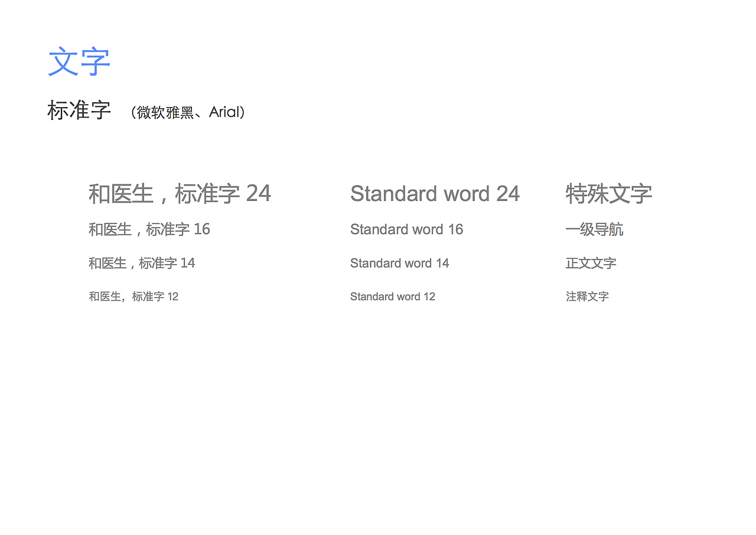Click the Standard word 12 line
756x535 pixels.
392,296
